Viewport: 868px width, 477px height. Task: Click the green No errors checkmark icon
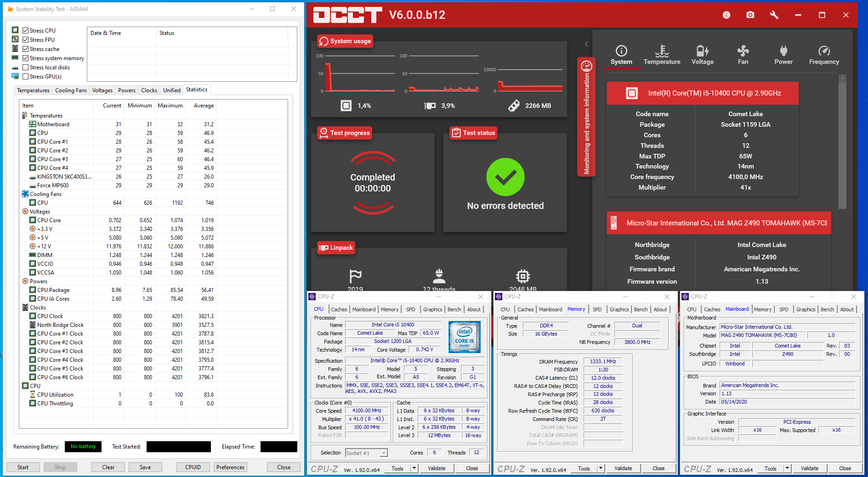(x=505, y=177)
